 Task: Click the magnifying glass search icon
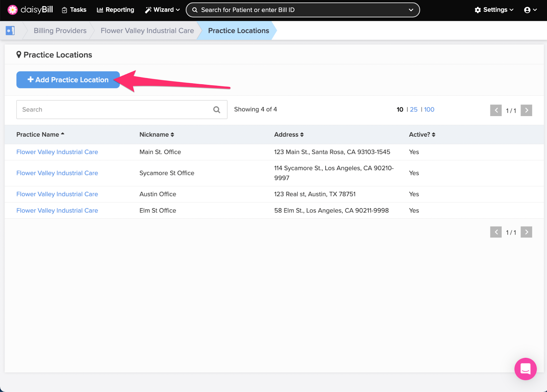(217, 110)
